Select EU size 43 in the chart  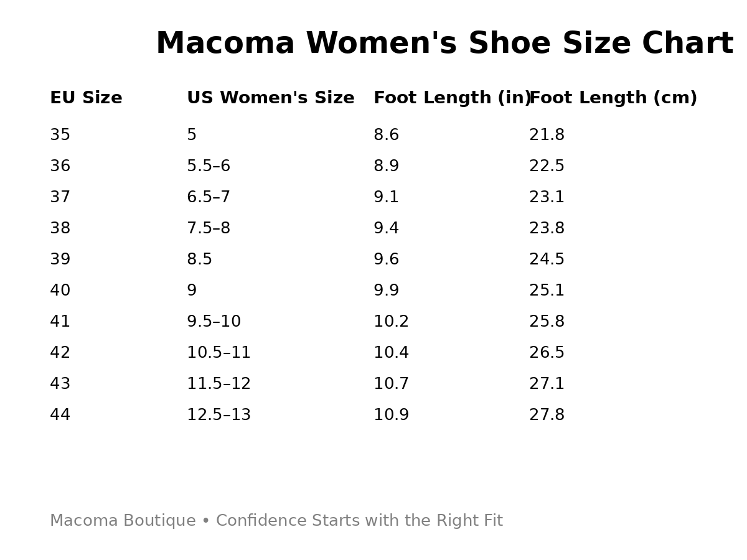tap(60, 384)
